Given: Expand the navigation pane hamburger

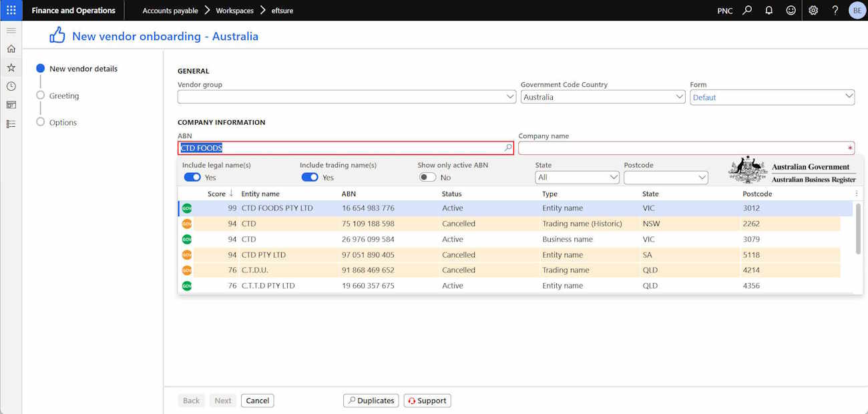Looking at the screenshot, I should (x=11, y=31).
